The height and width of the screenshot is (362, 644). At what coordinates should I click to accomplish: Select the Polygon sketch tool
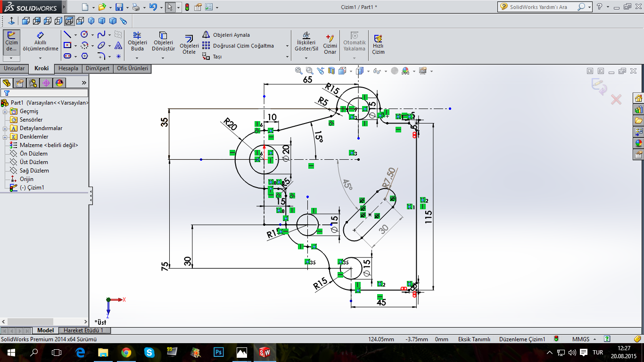coord(84,56)
